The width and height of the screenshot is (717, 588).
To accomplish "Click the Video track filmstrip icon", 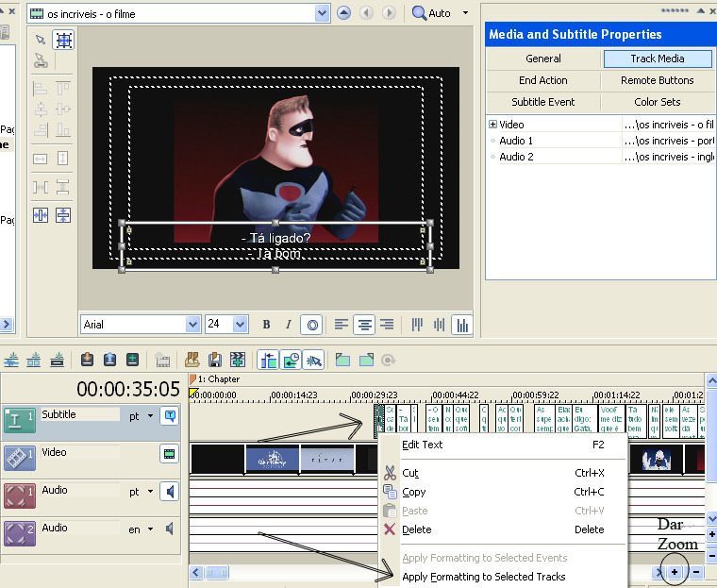I will click(20, 458).
